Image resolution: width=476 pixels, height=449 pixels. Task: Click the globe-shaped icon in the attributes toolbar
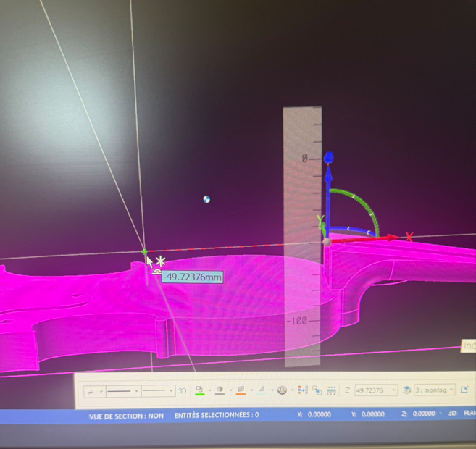click(x=282, y=390)
